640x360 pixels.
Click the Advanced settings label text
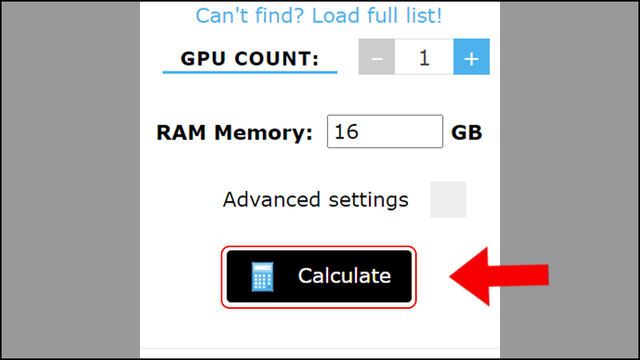tap(316, 200)
